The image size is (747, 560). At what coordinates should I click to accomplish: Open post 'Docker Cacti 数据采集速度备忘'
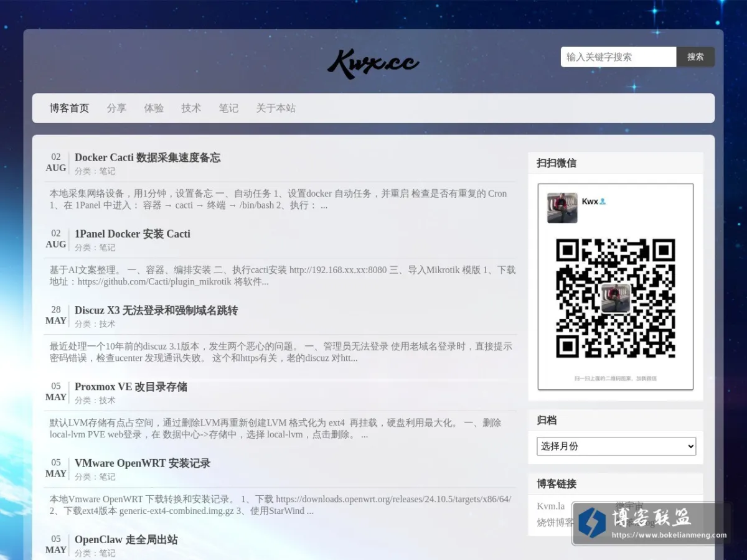pyautogui.click(x=148, y=157)
